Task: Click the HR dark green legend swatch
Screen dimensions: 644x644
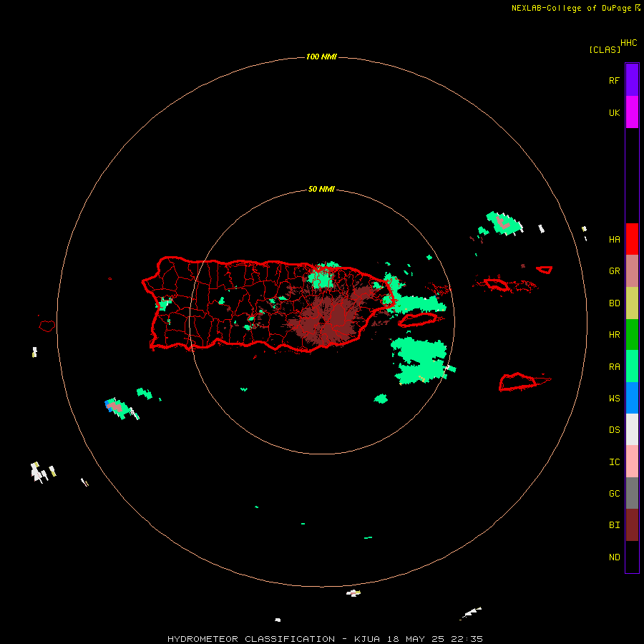Action: pyautogui.click(x=632, y=335)
